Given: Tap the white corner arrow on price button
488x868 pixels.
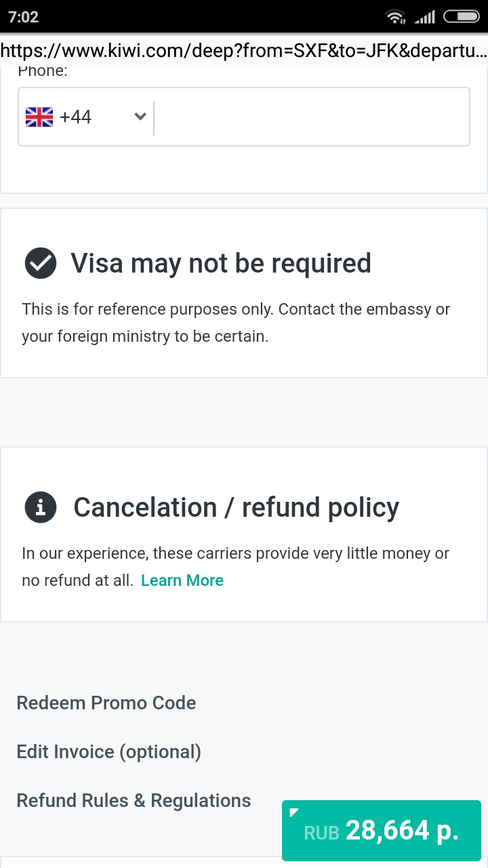Looking at the screenshot, I should [293, 812].
